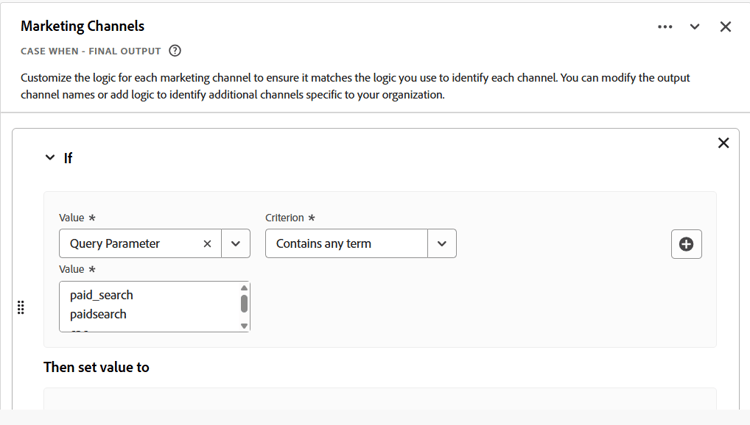This screenshot has width=750, height=425.
Task: Select the paid_search term in the list
Action: (x=102, y=295)
